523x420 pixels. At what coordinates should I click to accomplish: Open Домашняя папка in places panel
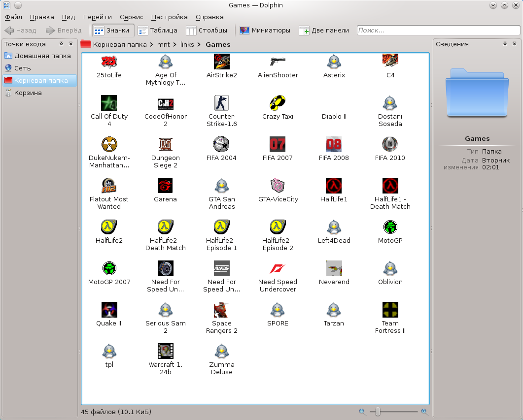point(39,56)
